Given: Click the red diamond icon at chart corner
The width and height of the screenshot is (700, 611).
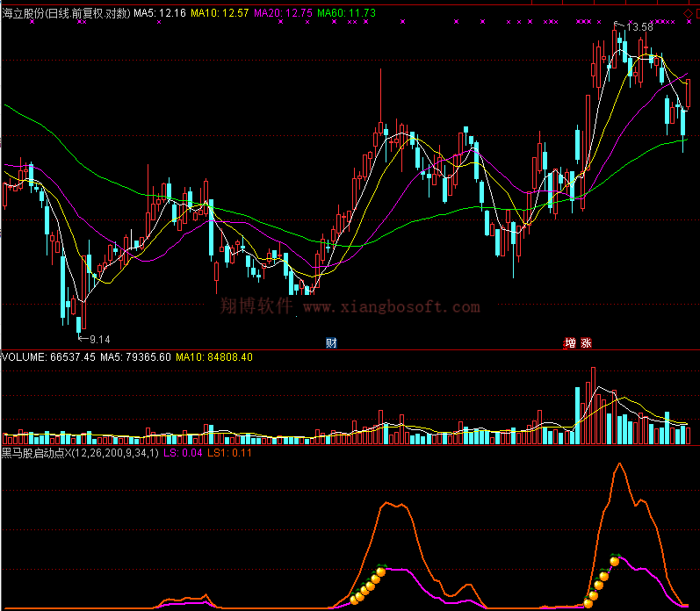Looking at the screenshot, I should [x=688, y=14].
